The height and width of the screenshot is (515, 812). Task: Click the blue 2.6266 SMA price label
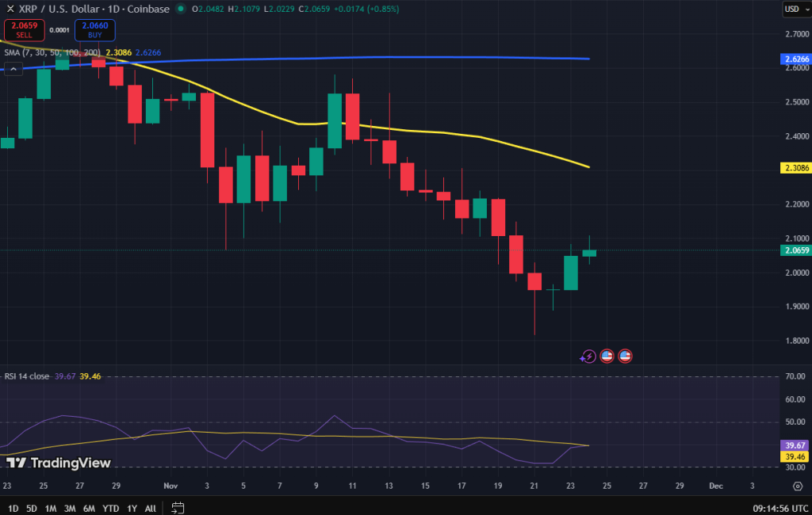point(795,59)
